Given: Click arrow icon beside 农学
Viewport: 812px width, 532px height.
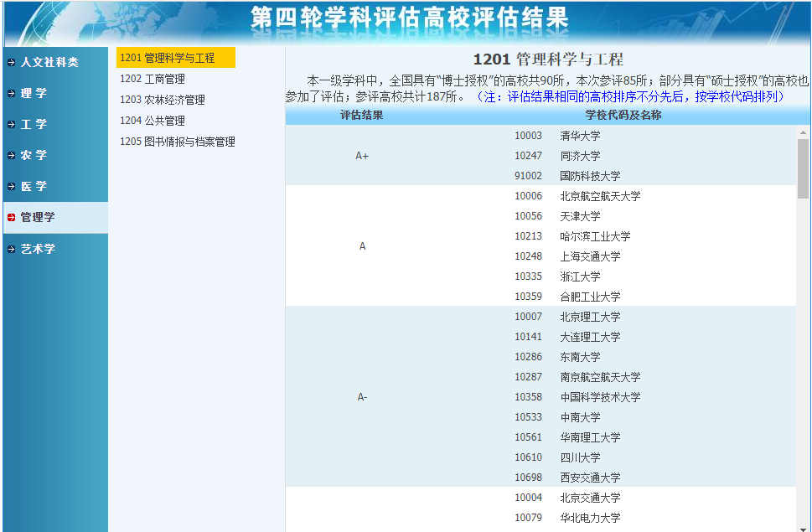Looking at the screenshot, I should click(x=12, y=155).
